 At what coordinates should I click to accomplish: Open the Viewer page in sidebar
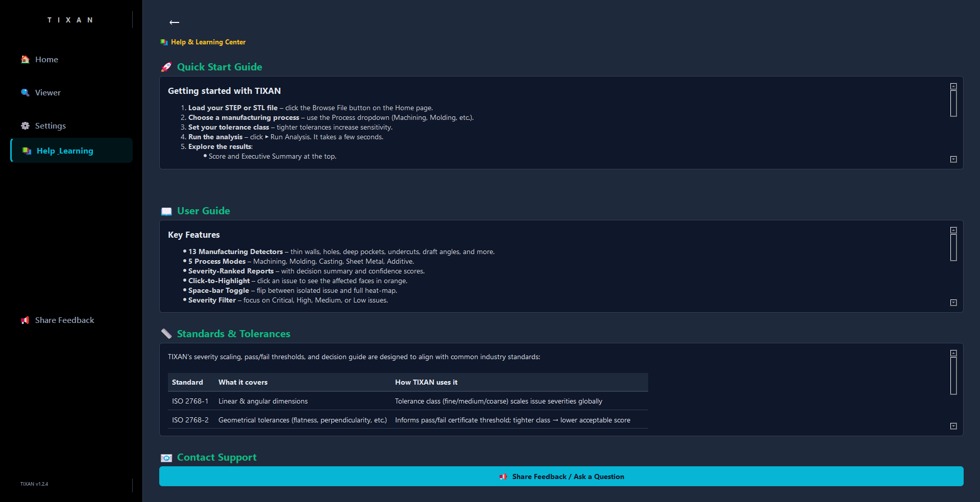(x=71, y=93)
